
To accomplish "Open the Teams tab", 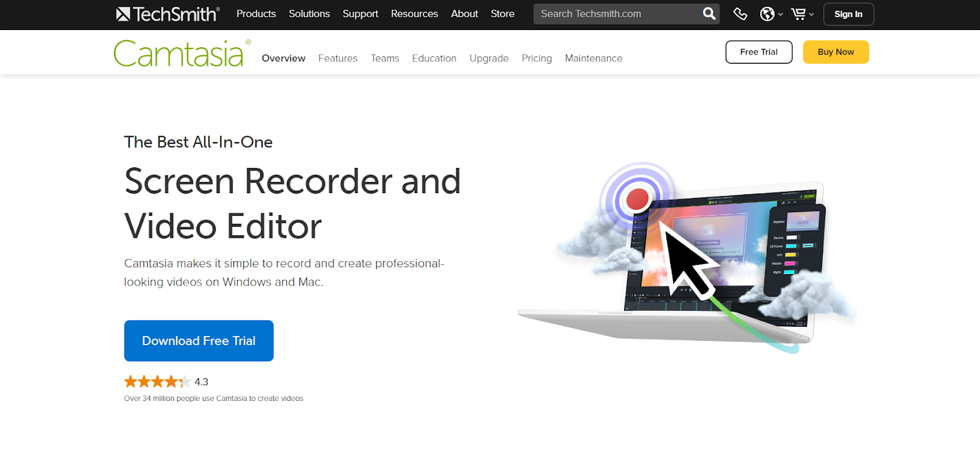I will click(x=385, y=58).
